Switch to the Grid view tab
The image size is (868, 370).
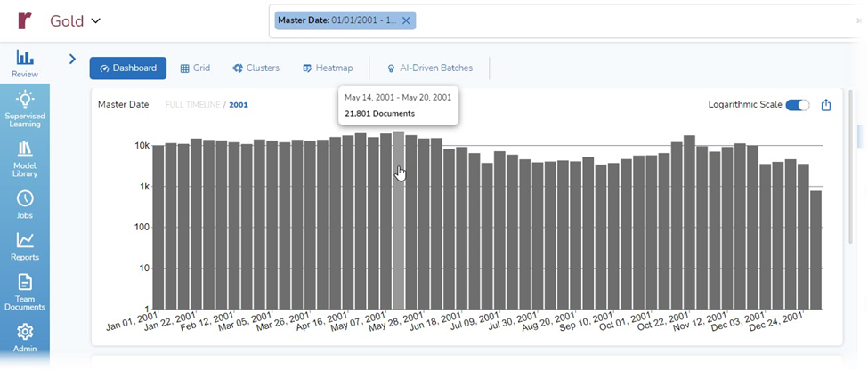195,68
